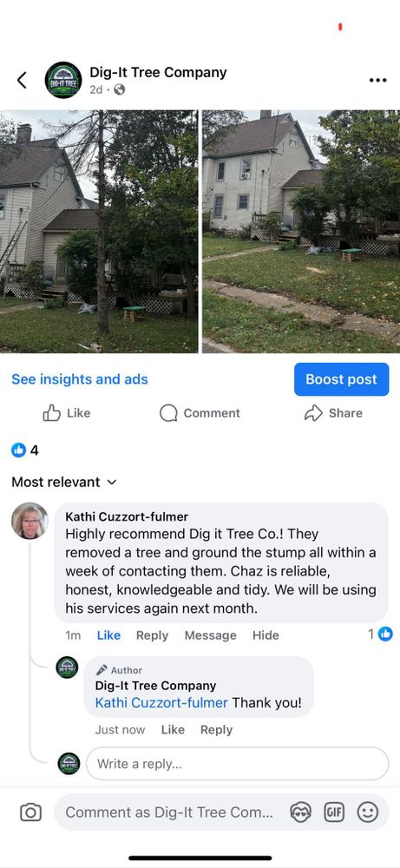Toggle Like on Kathi's comment
The height and width of the screenshot is (868, 400).
(x=108, y=635)
